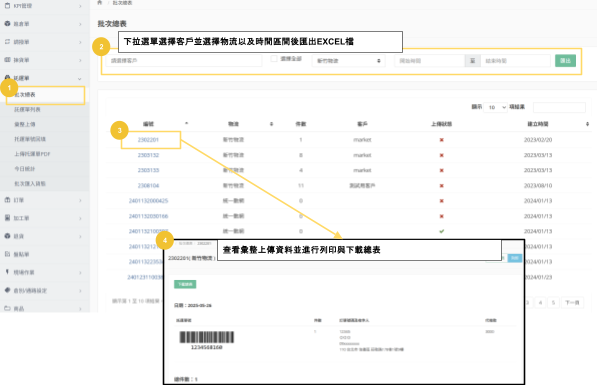This screenshot has height=385, width=597.
Task: Click the 請選擇客戶 customer field
Action: (x=184, y=61)
